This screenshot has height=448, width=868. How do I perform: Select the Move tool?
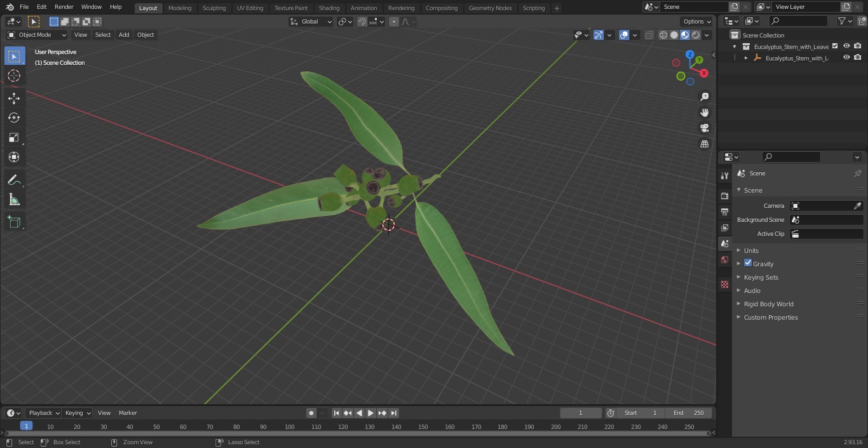[14, 98]
